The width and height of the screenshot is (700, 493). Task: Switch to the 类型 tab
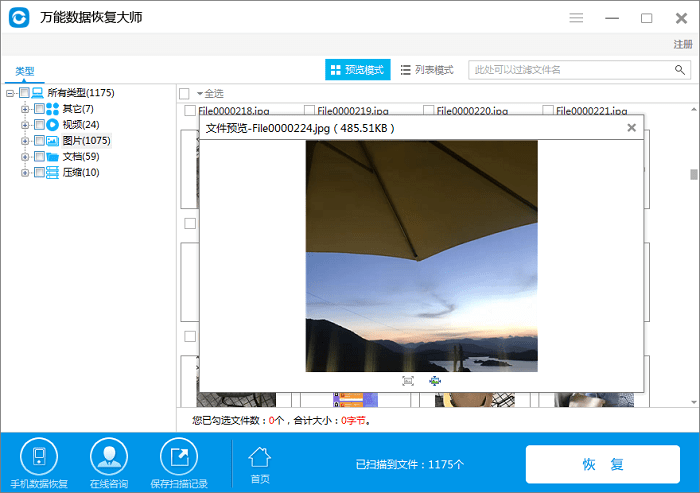coord(25,71)
